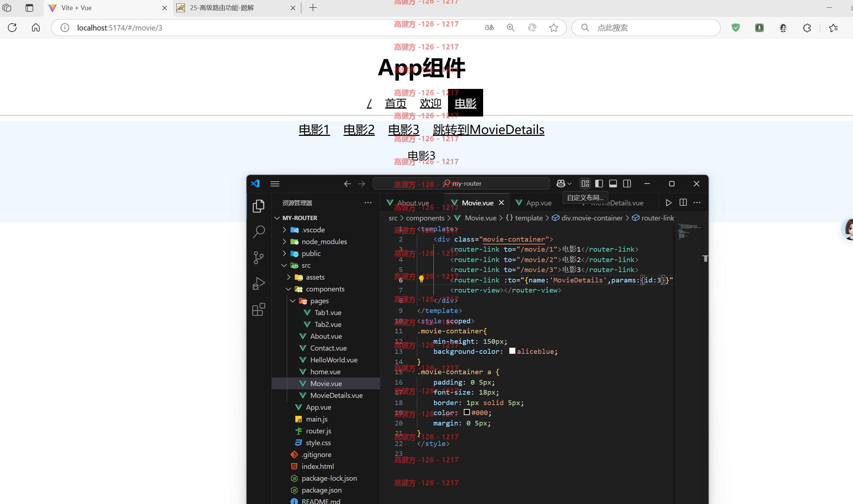The width and height of the screenshot is (853, 504).
Task: Toggle the bottom panel in VS Code
Action: tap(613, 184)
